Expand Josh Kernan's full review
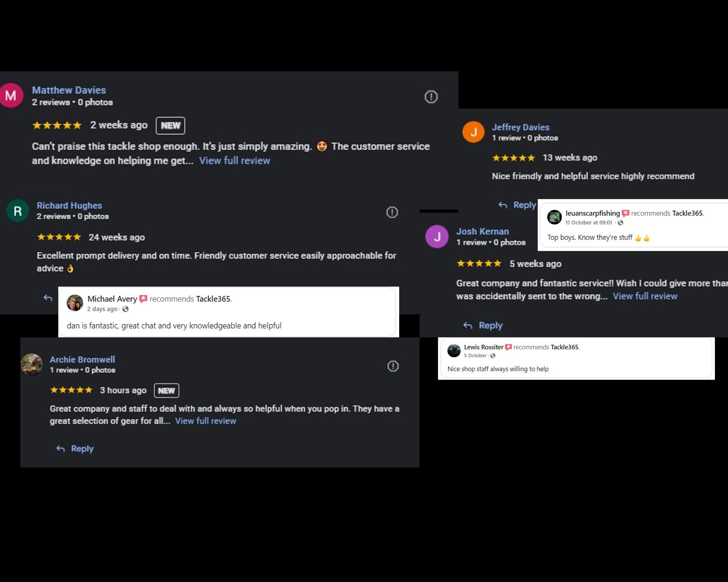Screen dimensions: 728x582 click(x=645, y=296)
